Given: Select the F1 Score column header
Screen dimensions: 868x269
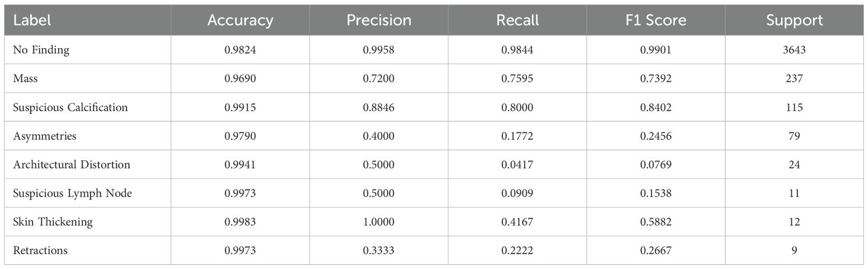Looking at the screenshot, I should tap(656, 20).
